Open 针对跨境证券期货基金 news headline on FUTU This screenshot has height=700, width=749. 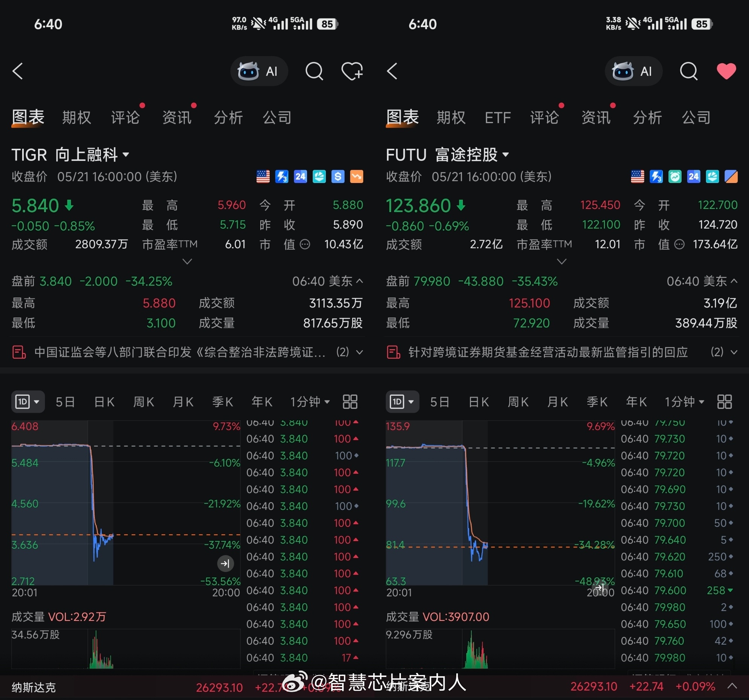pos(548,352)
